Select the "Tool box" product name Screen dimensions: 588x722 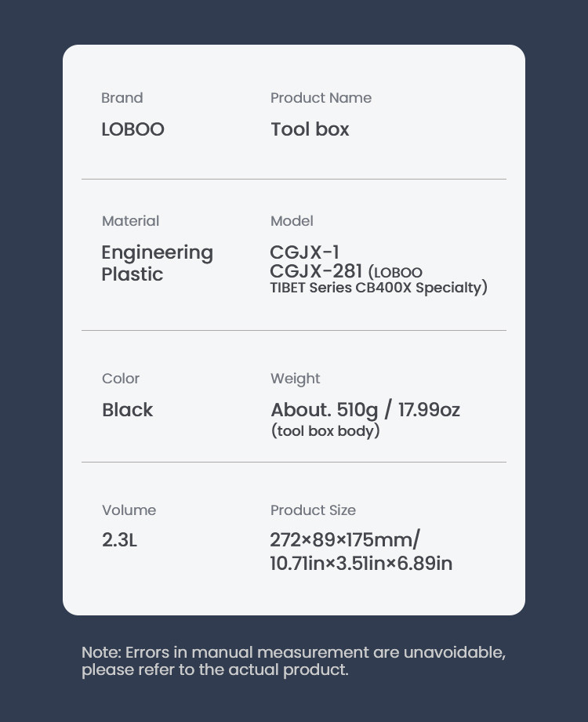310,129
